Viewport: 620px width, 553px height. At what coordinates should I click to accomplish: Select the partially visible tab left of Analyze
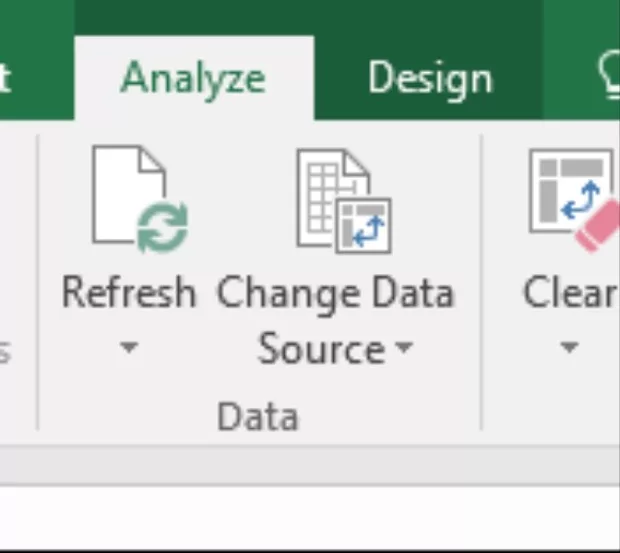6,79
